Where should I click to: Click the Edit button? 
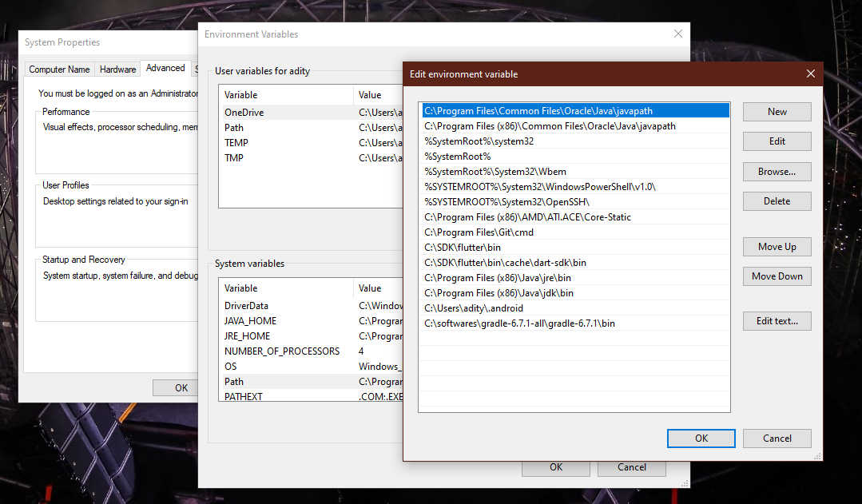pyautogui.click(x=776, y=141)
